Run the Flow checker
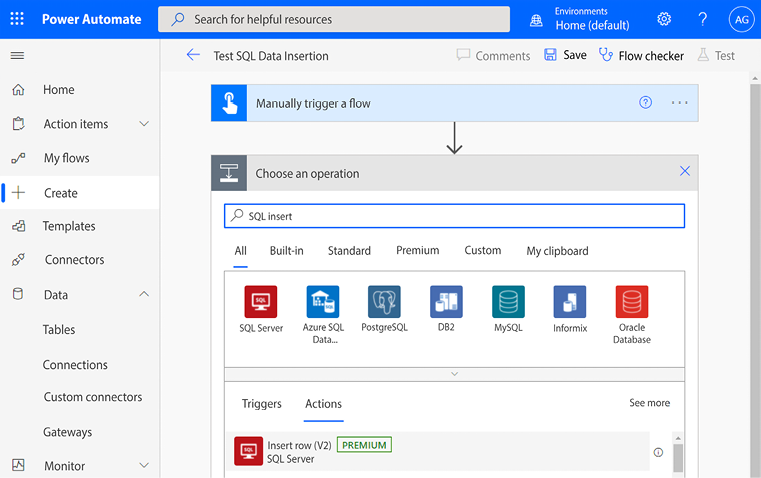Screen dimensions: 761x478 pyautogui.click(x=641, y=55)
